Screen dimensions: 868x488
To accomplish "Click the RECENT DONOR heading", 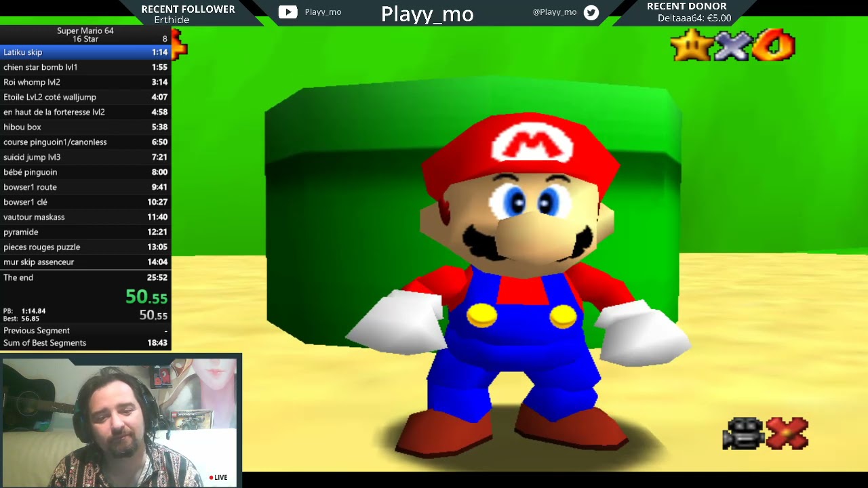I will (x=686, y=6).
